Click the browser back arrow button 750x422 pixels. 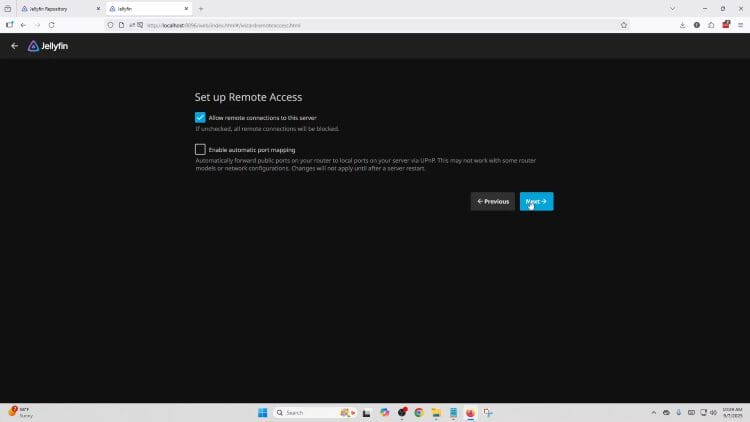click(23, 25)
